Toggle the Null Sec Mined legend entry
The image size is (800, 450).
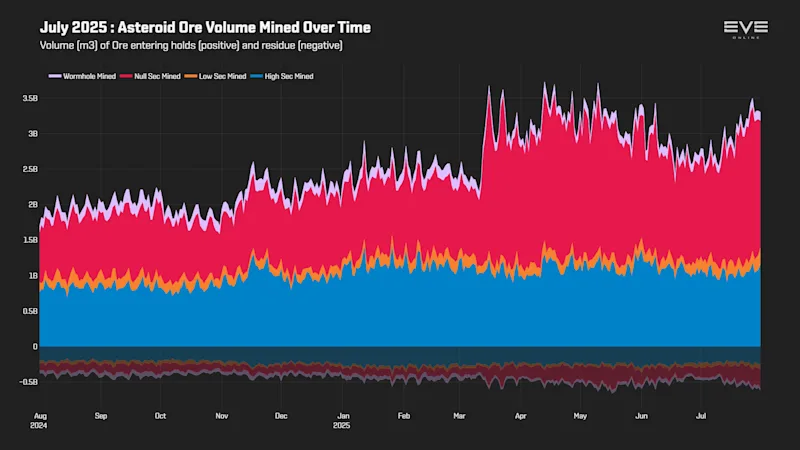[151, 76]
